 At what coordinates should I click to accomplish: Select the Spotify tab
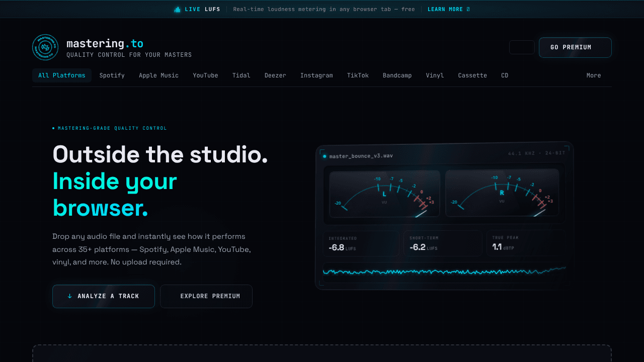tap(112, 75)
